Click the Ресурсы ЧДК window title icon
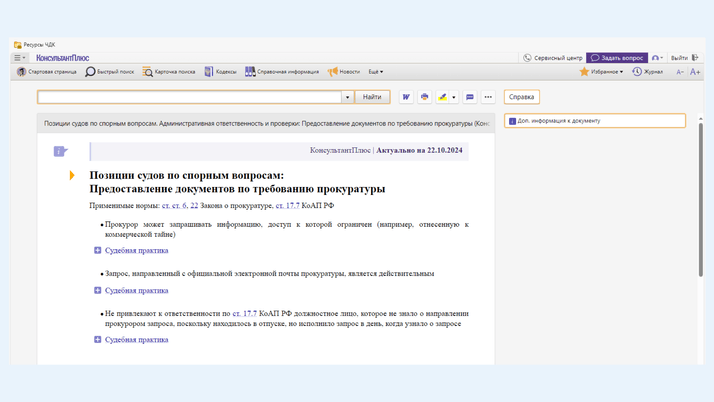This screenshot has width=714, height=402. [18, 45]
